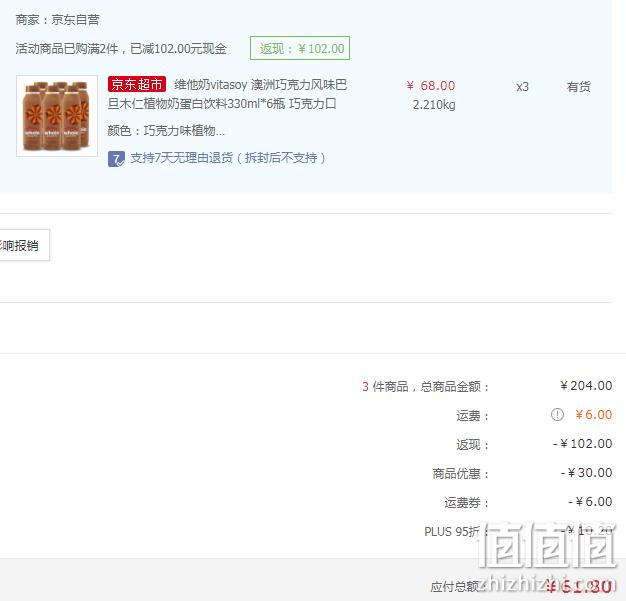Screen dimensions: 626x601
Task: Select the 2.210kg weight text
Action: tap(434, 105)
